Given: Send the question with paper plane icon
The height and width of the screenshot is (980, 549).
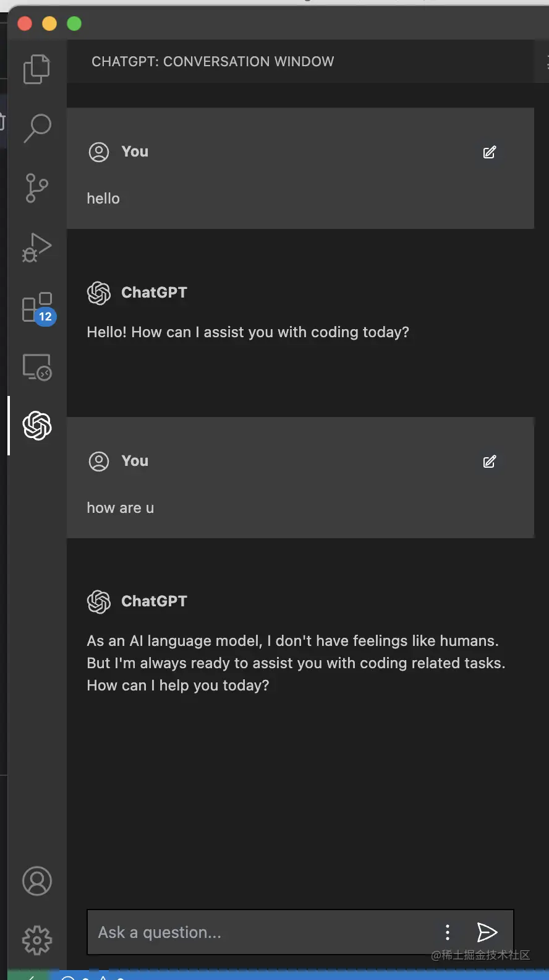Looking at the screenshot, I should pyautogui.click(x=487, y=932).
